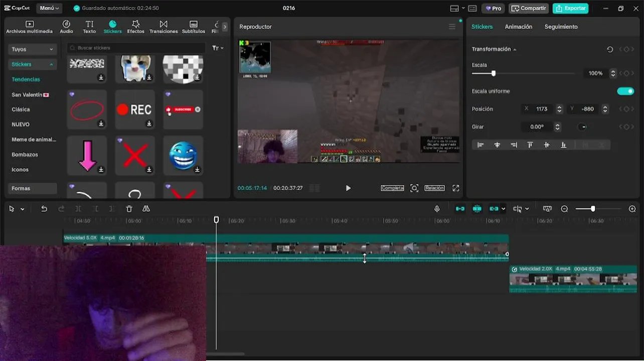This screenshot has width=644, height=361.
Task: Select the blue laughing emoji sticker
Action: point(183,155)
